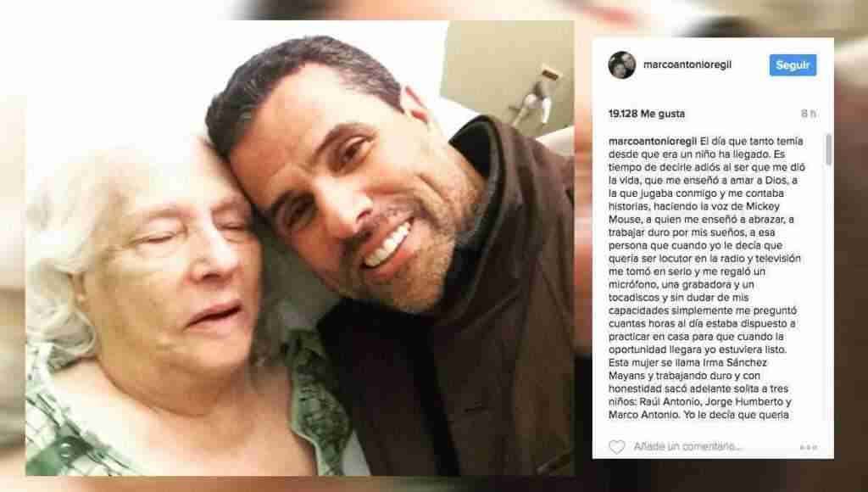
Task: Click the blurred backdrop left of the photo
Action: [x=12, y=249]
